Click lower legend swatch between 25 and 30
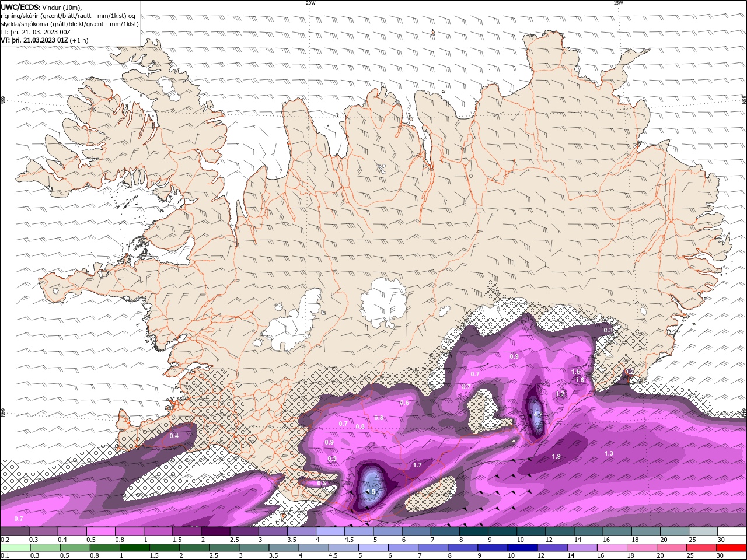Viewport: 747px width, 560px height. pyautogui.click(x=701, y=548)
